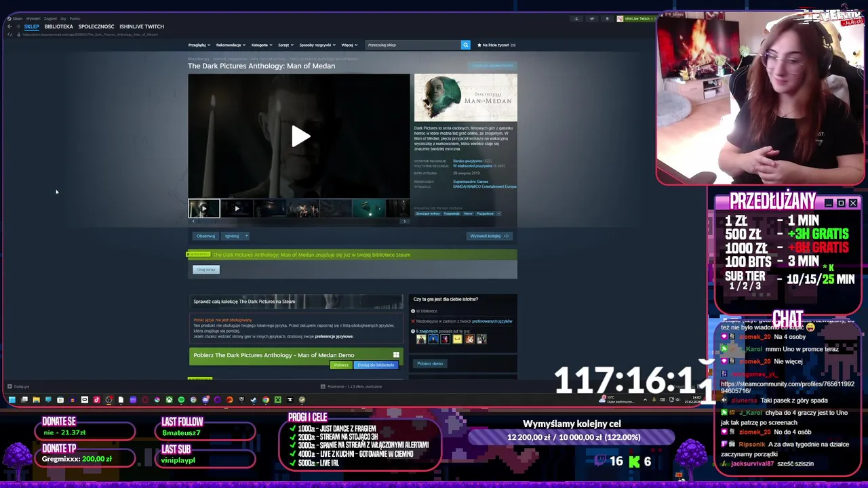
Task: Click the Opera GX taskbar icon
Action: coord(145,400)
